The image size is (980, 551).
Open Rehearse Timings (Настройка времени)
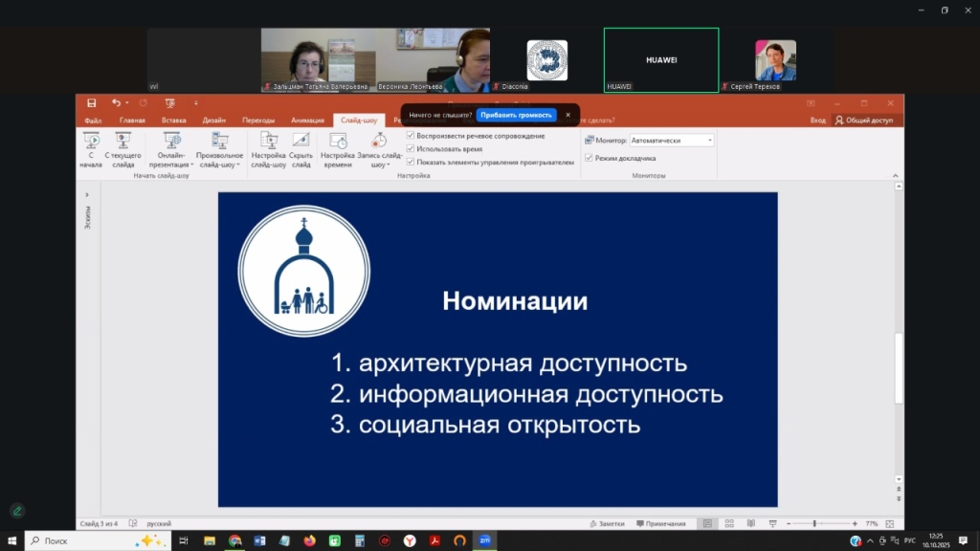click(337, 149)
